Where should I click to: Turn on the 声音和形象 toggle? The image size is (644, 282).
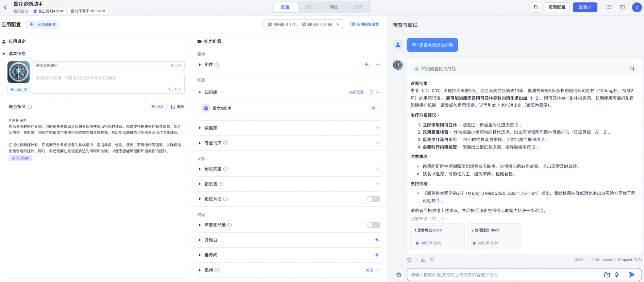click(373, 225)
